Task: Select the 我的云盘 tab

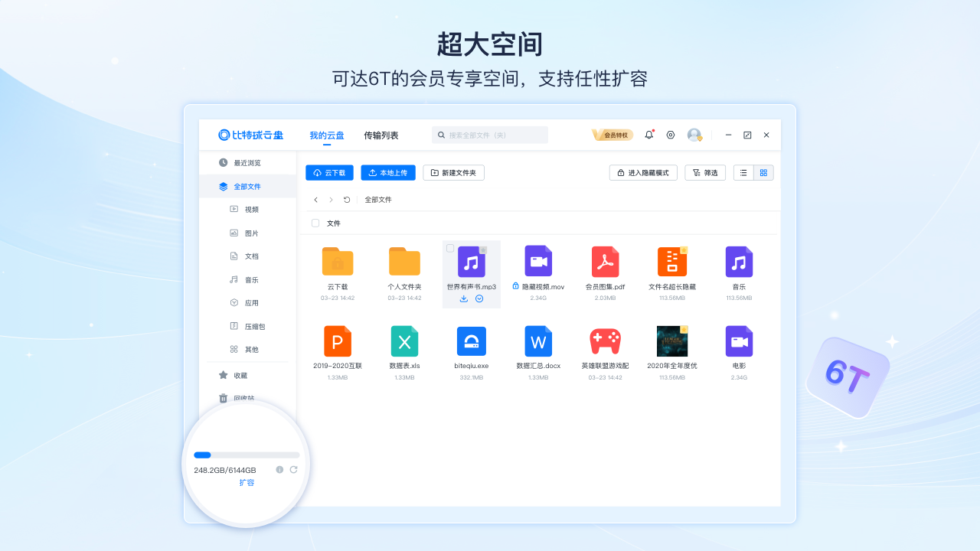Action: pyautogui.click(x=327, y=135)
